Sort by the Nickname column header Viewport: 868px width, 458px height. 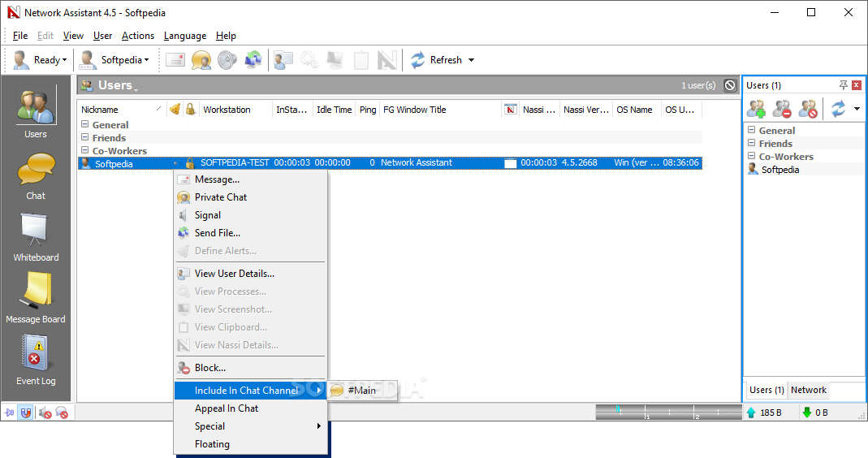(x=121, y=110)
